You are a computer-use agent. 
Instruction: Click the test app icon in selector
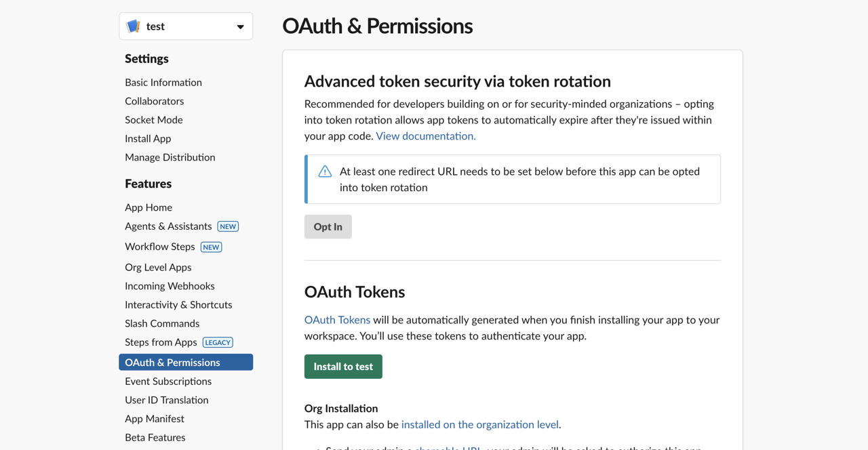(134, 26)
